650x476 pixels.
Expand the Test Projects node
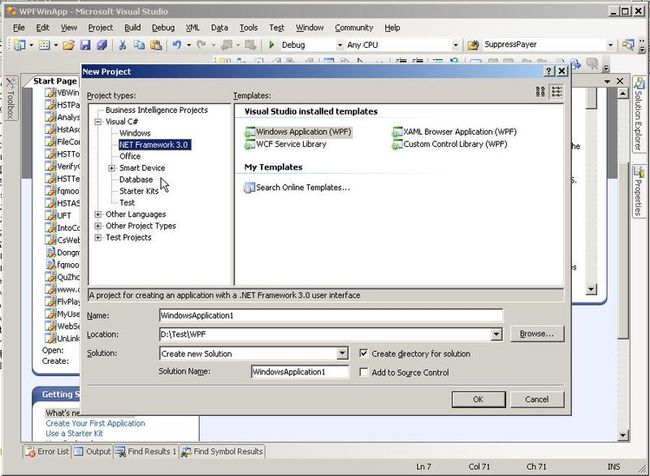pos(98,238)
